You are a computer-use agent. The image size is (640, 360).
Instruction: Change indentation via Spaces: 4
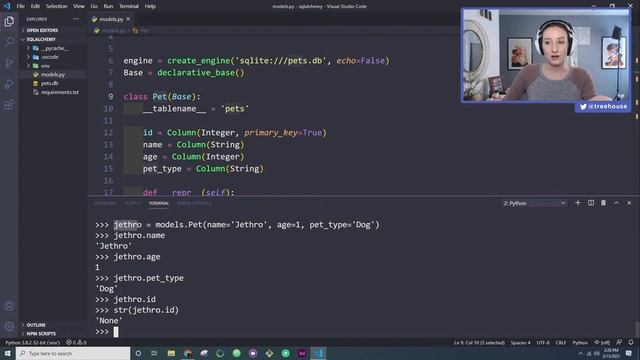click(520, 342)
